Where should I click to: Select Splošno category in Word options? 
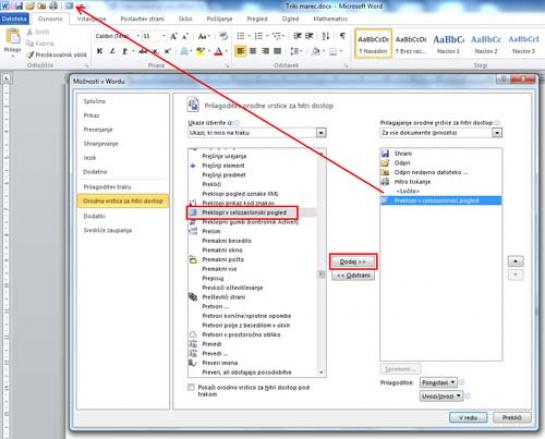click(x=95, y=101)
